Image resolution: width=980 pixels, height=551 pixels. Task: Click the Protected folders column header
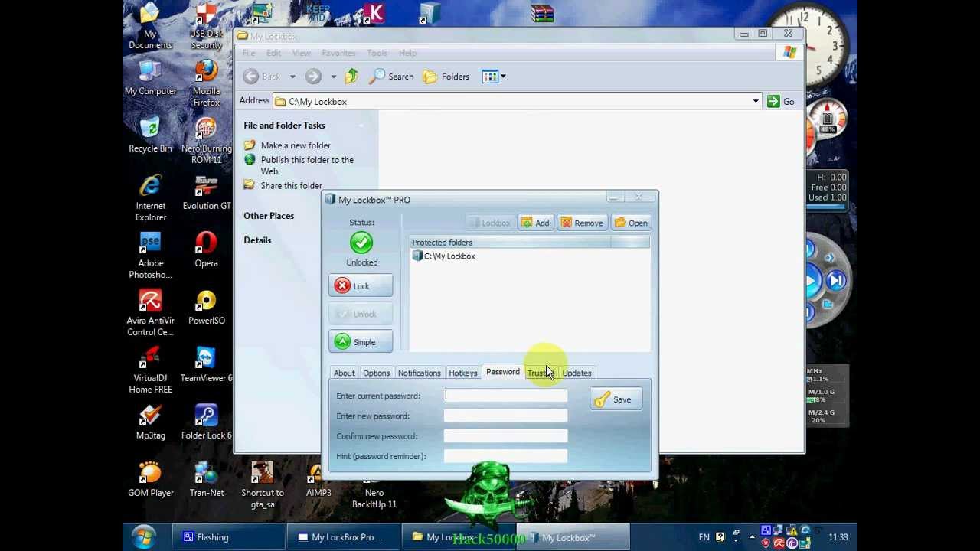click(x=510, y=243)
